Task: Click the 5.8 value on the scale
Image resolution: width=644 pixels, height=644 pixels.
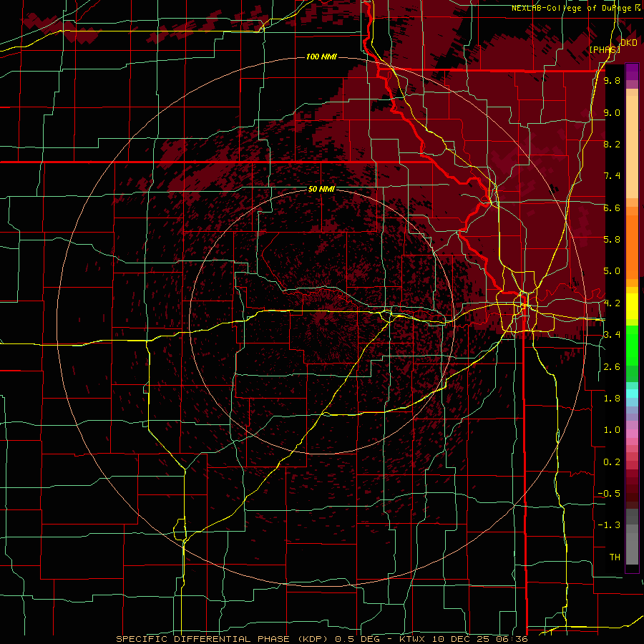Action: pyautogui.click(x=612, y=240)
